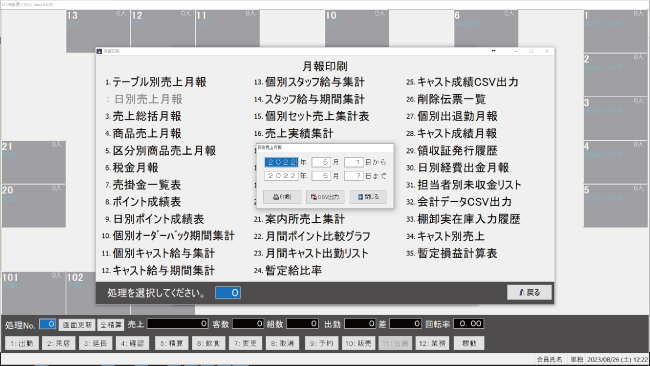
Task: Click the 処理を選択してください number input box
Action: (x=228, y=293)
